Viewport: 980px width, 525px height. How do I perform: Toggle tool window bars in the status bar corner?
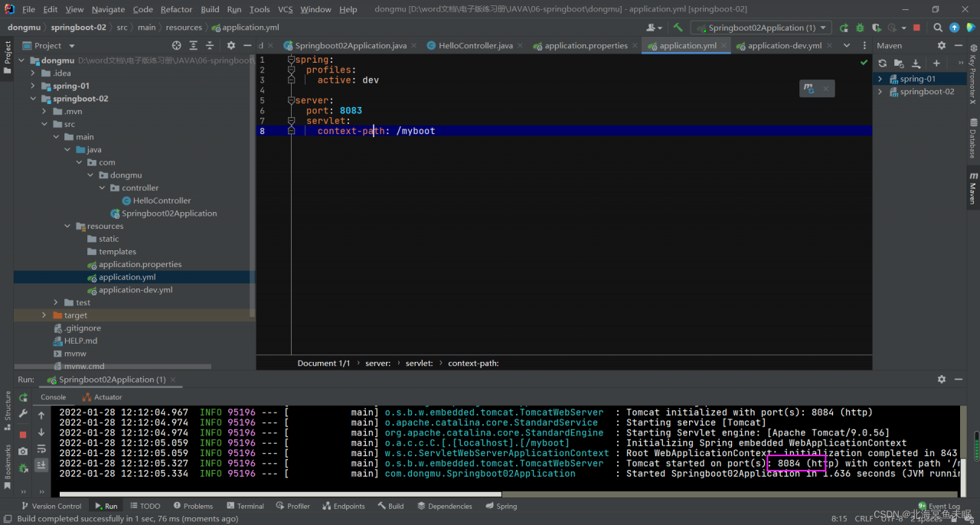7,519
